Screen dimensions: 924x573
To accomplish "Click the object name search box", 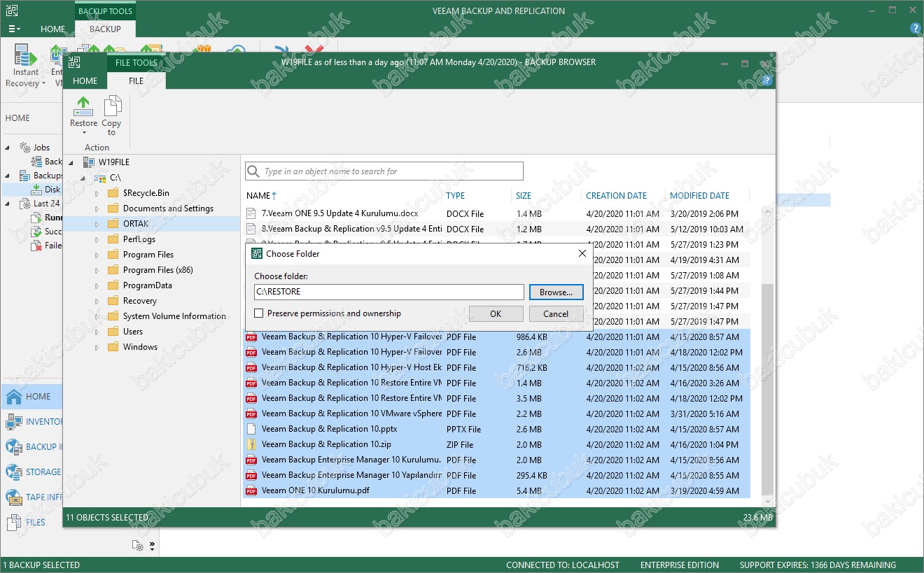I will point(384,171).
